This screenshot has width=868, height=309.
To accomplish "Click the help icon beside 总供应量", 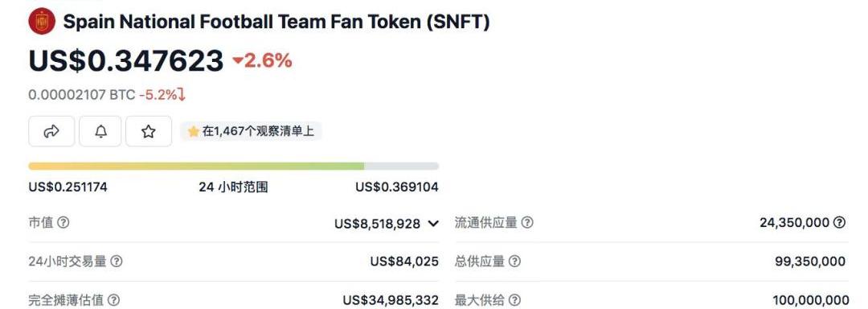I will pyautogui.click(x=515, y=262).
